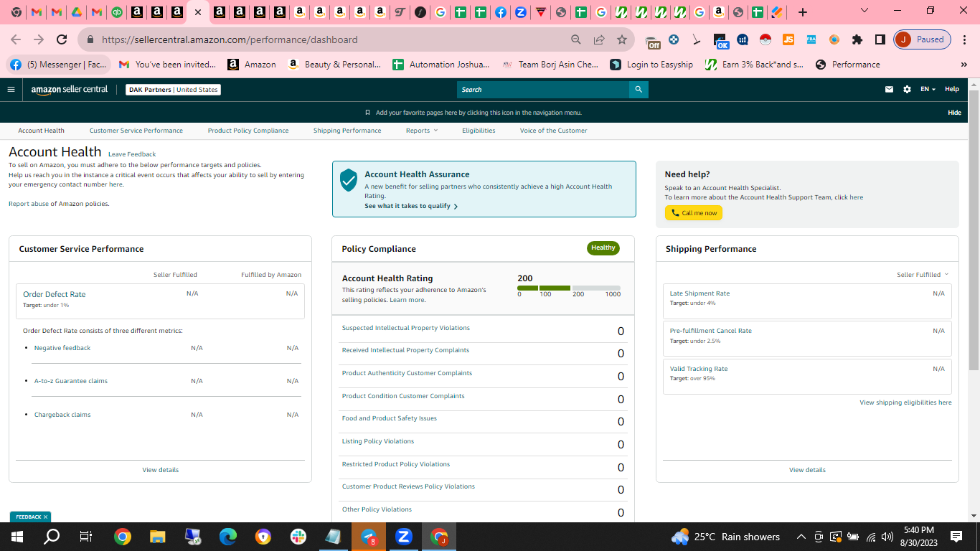Click the share this page icon
The height and width of the screenshot is (551, 980).
click(x=599, y=39)
